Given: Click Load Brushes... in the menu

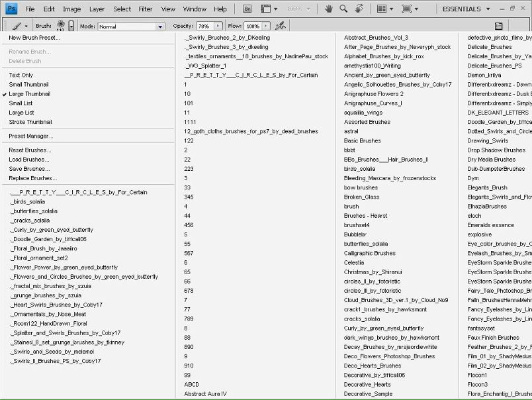Looking at the screenshot, I should tap(28, 160).
